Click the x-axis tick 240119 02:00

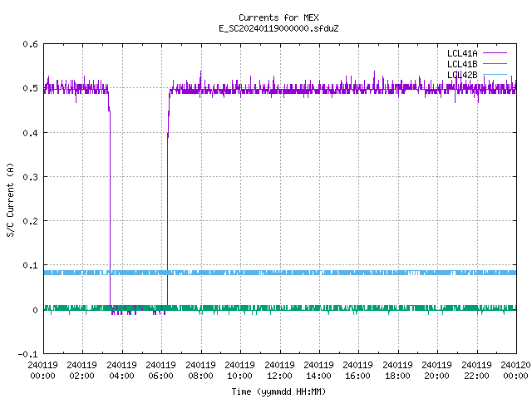(x=81, y=371)
